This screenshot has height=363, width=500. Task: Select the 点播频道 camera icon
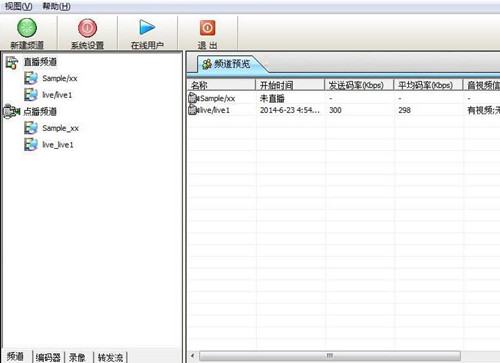pos(12,111)
